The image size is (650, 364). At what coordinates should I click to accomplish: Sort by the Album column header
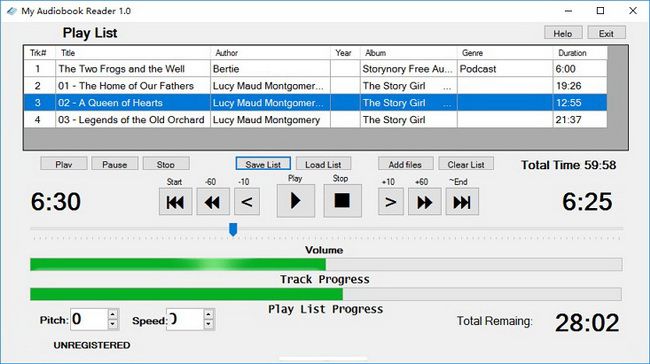[408, 53]
